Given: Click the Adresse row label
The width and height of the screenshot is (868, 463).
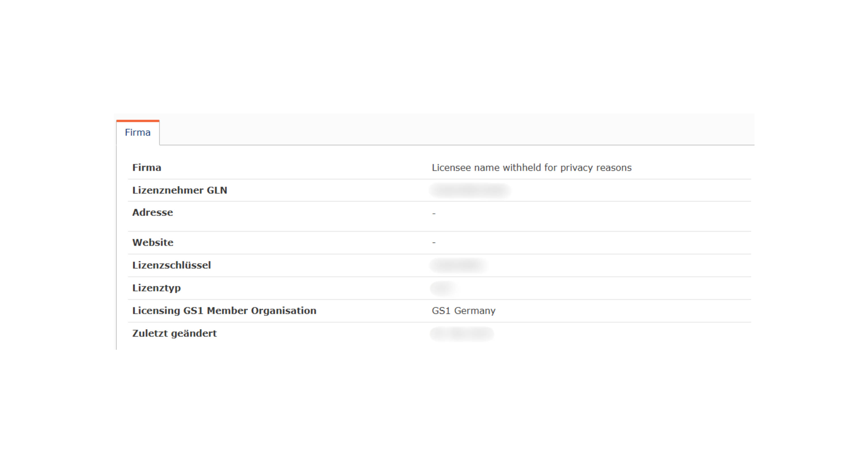Looking at the screenshot, I should point(152,212).
